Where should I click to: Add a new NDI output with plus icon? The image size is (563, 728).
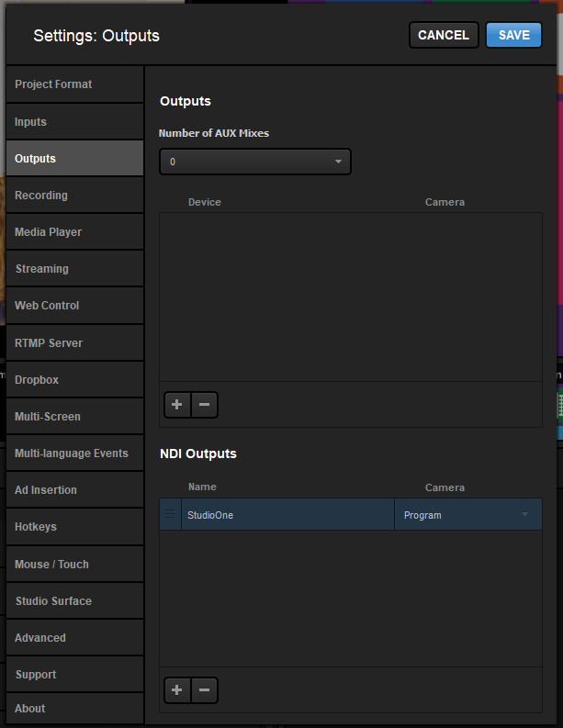click(x=176, y=690)
